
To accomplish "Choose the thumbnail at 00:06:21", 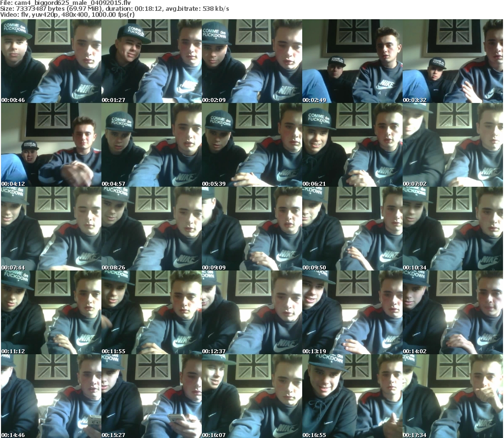I will tap(352, 145).
